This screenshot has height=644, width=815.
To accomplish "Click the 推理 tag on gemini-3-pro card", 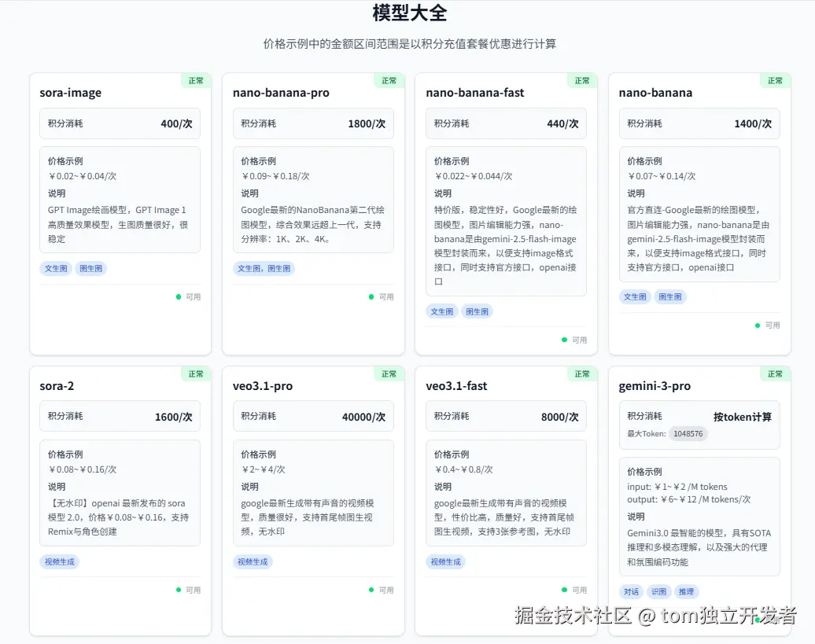I will [686, 591].
